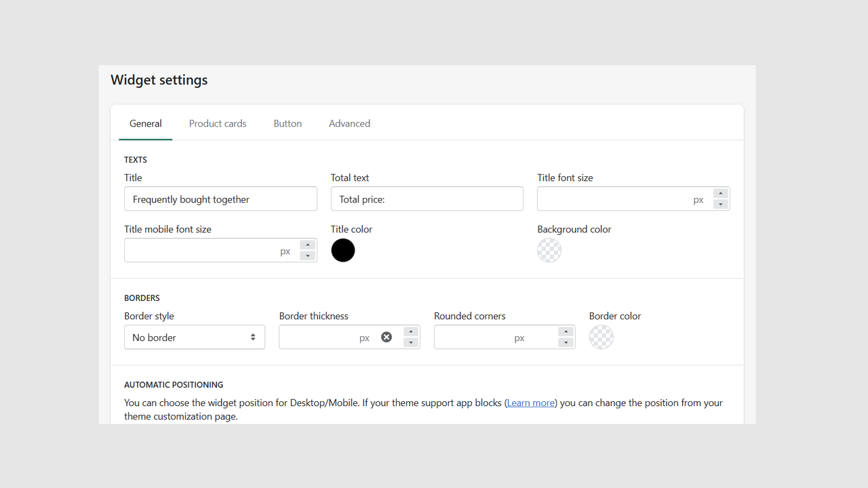868x488 pixels.
Task: Click the AUTOMATIC POSITIONING section heading
Action: pyautogui.click(x=174, y=385)
